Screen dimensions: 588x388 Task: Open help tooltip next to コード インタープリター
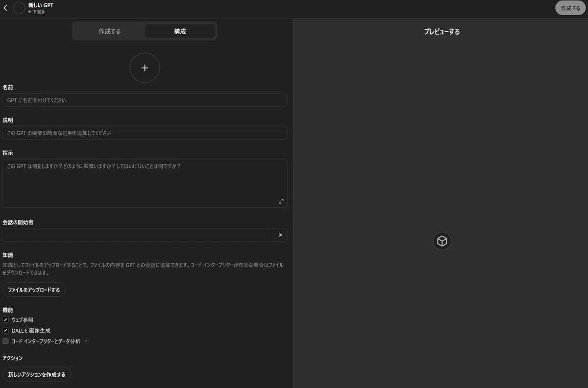point(86,341)
